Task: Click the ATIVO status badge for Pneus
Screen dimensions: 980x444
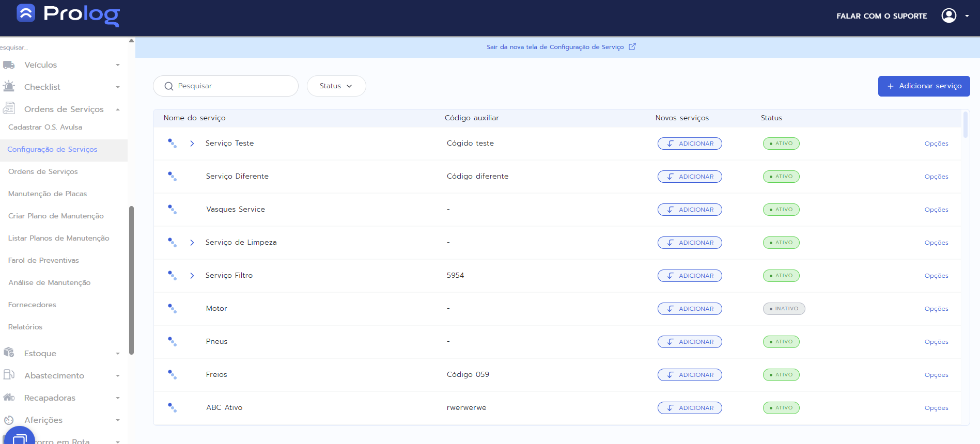Action: (x=781, y=342)
